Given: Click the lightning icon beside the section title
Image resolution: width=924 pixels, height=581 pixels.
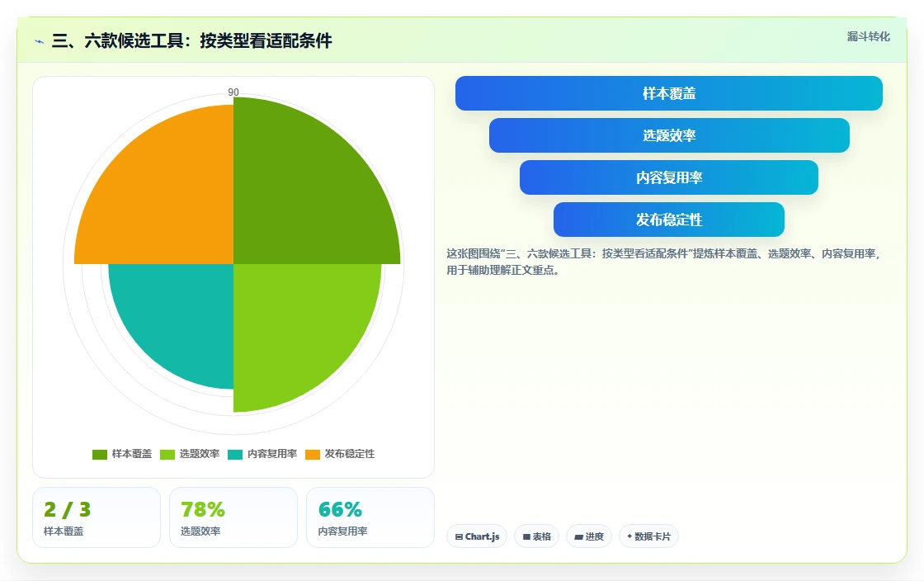Looking at the screenshot, I should [40, 41].
